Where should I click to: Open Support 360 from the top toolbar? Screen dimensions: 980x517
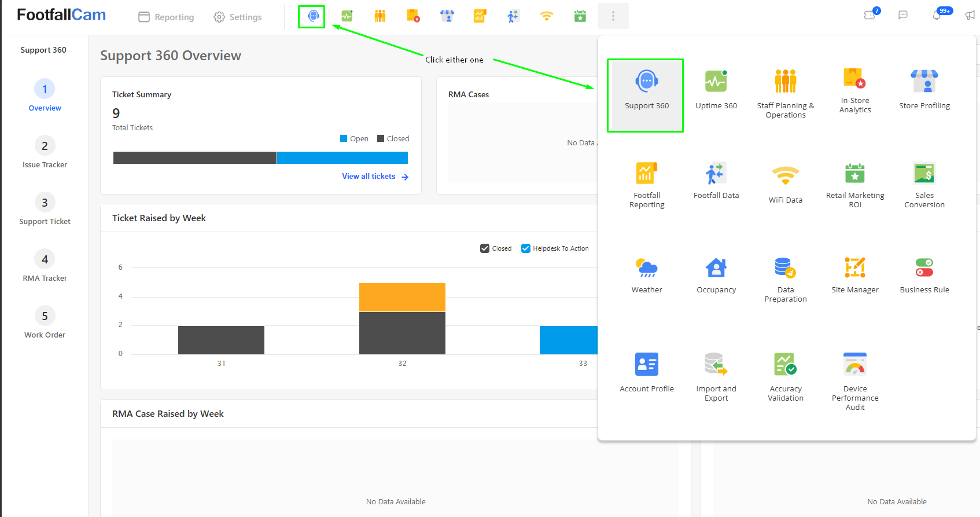313,16
